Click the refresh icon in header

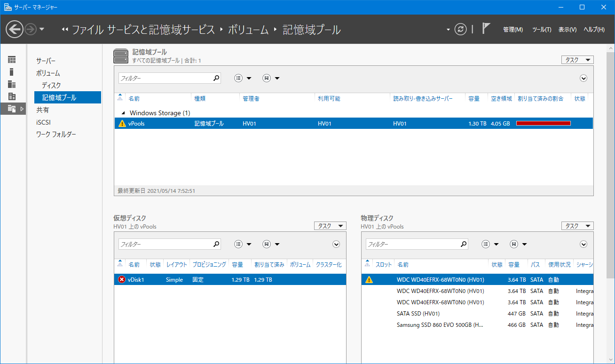(461, 29)
